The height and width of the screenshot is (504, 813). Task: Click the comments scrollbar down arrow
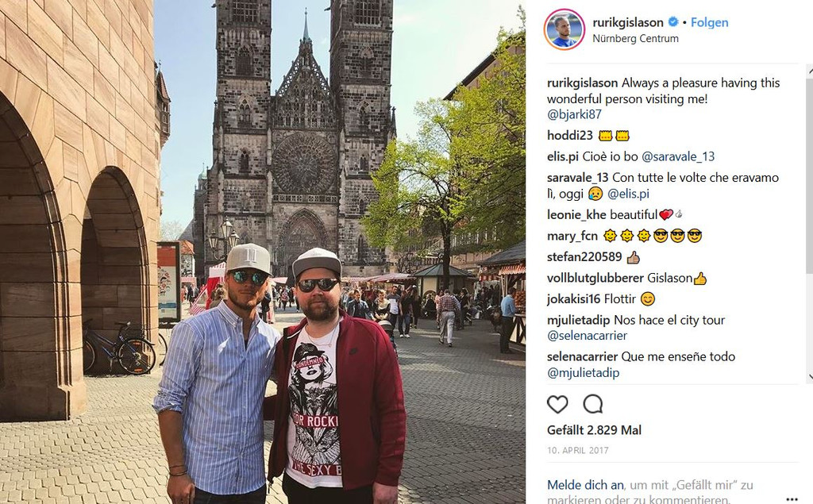(809, 378)
